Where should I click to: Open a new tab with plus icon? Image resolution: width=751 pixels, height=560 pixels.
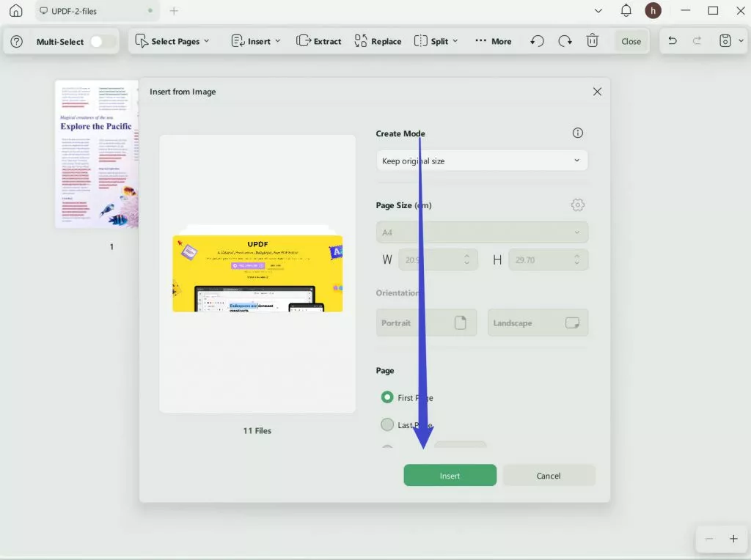coord(174,10)
